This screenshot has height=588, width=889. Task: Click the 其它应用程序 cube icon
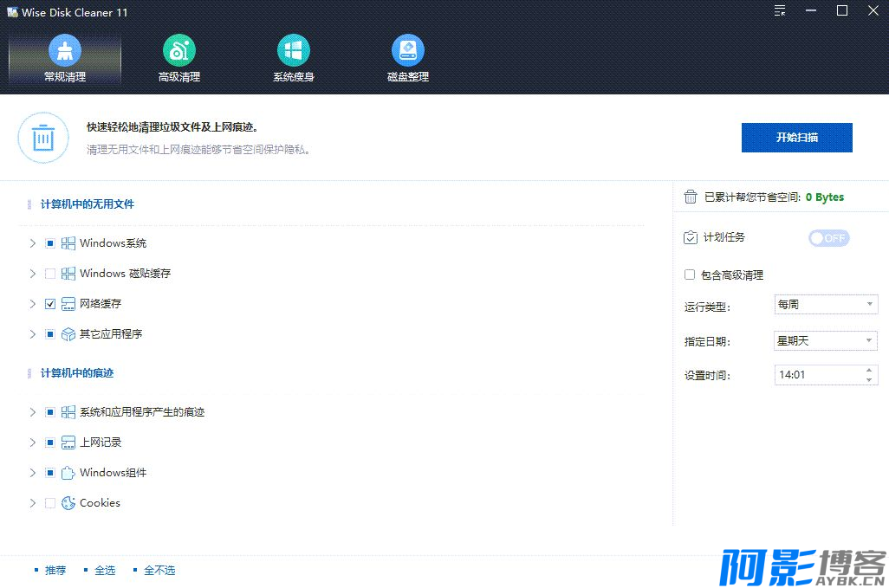(68, 334)
